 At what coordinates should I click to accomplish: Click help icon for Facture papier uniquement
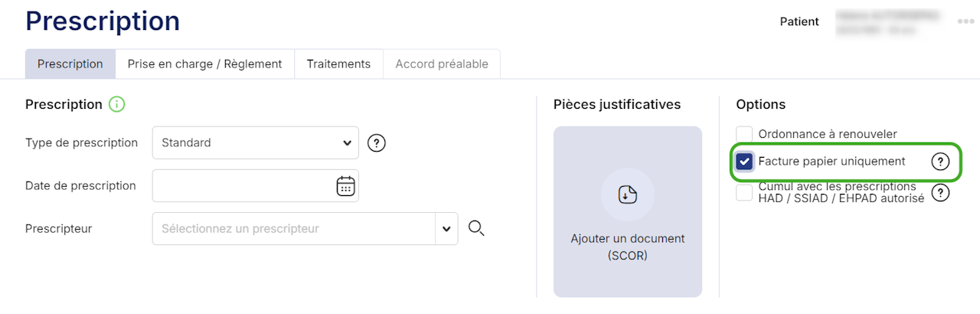(x=940, y=162)
